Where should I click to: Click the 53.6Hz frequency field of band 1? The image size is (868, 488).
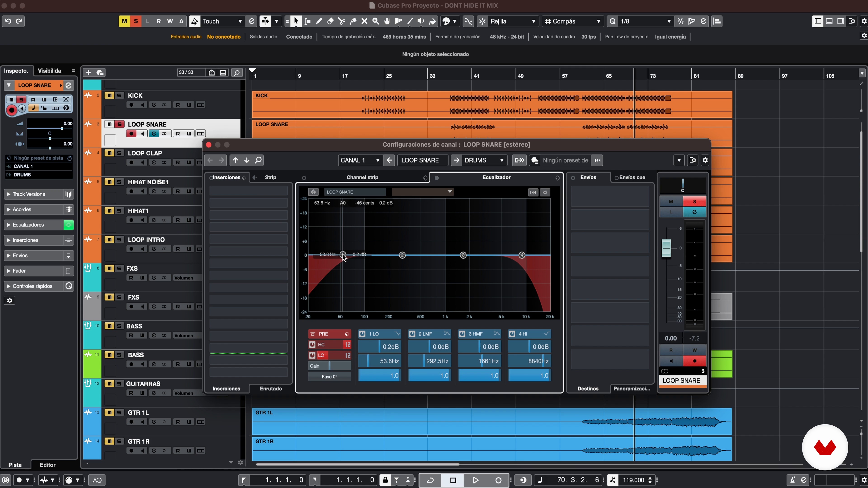pos(380,361)
